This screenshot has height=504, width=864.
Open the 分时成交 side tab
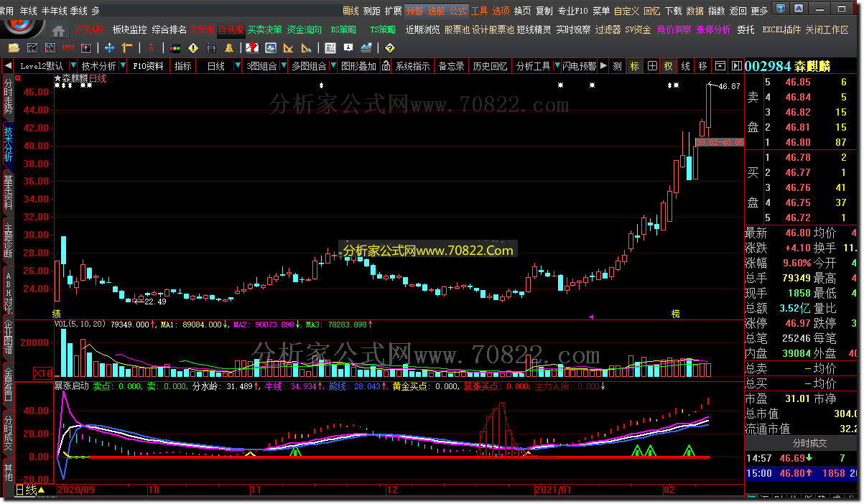pos(8,434)
